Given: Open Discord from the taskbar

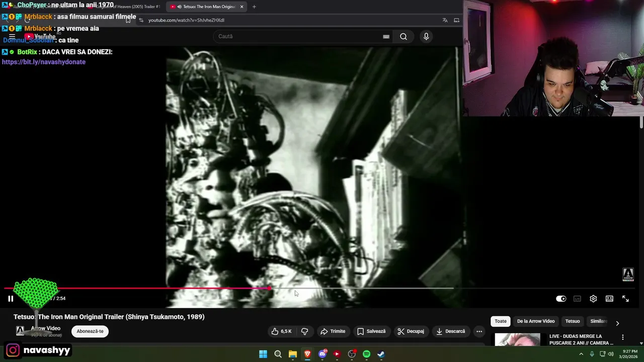Looking at the screenshot, I should click(323, 354).
